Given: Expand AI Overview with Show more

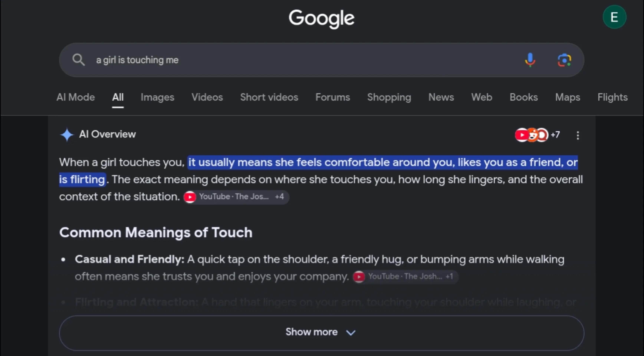Looking at the screenshot, I should pos(321,332).
